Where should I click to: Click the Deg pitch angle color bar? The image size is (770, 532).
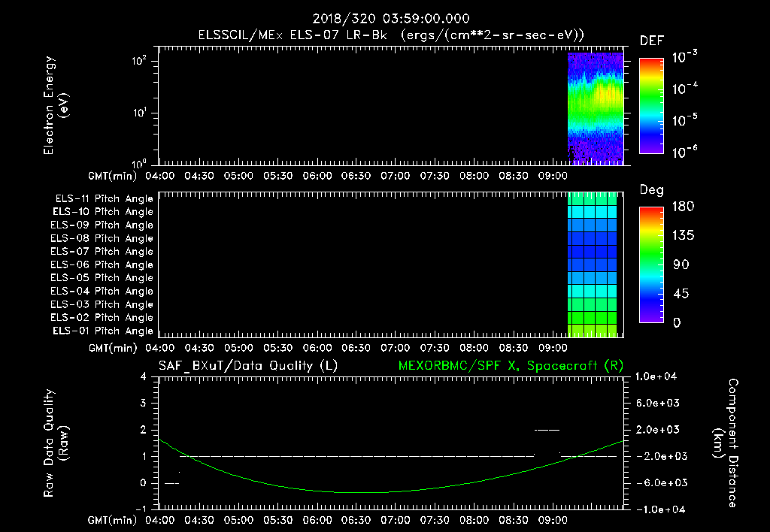click(651, 264)
